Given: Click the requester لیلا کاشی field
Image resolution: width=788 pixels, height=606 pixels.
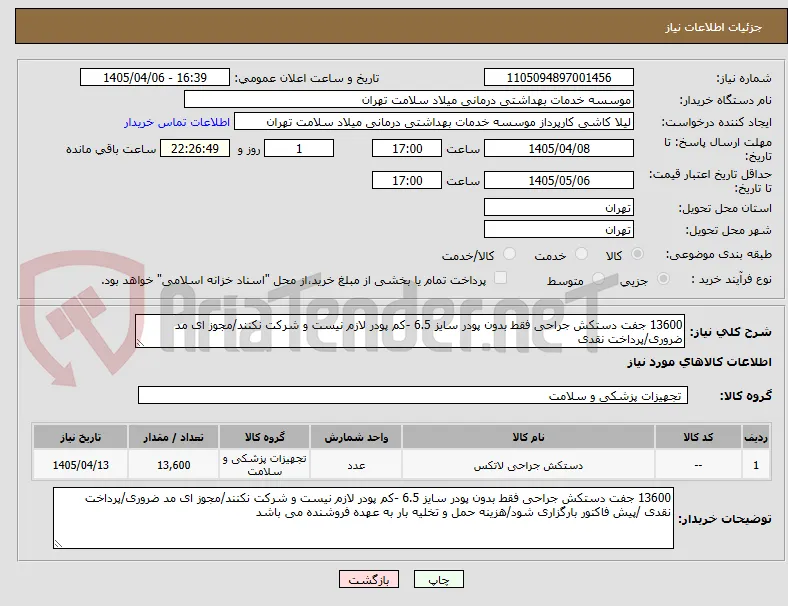Looking at the screenshot, I should click(x=434, y=122).
